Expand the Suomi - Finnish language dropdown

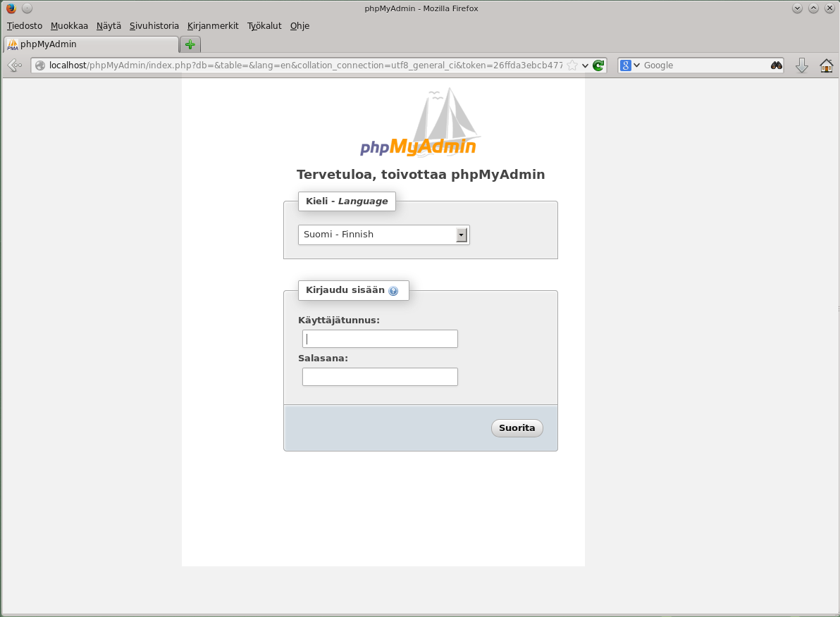click(x=383, y=235)
